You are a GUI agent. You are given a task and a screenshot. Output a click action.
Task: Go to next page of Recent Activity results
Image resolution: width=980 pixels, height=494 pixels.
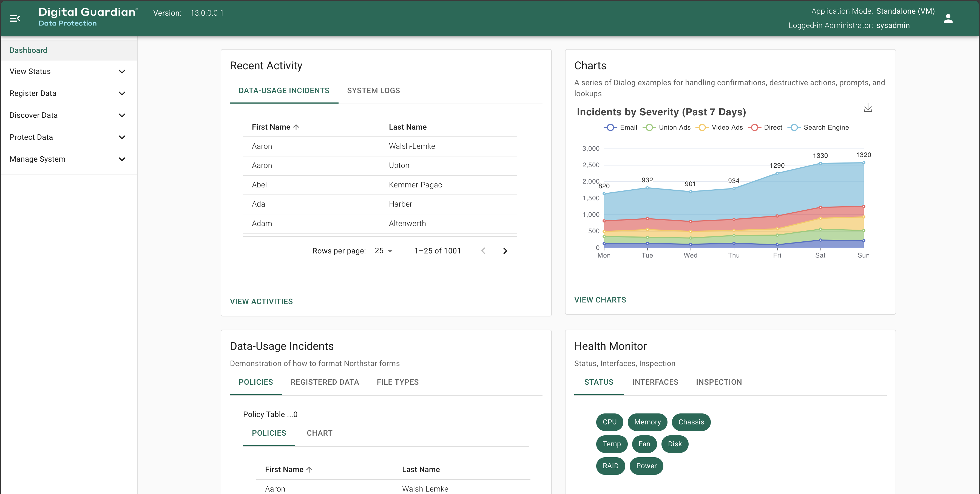505,251
